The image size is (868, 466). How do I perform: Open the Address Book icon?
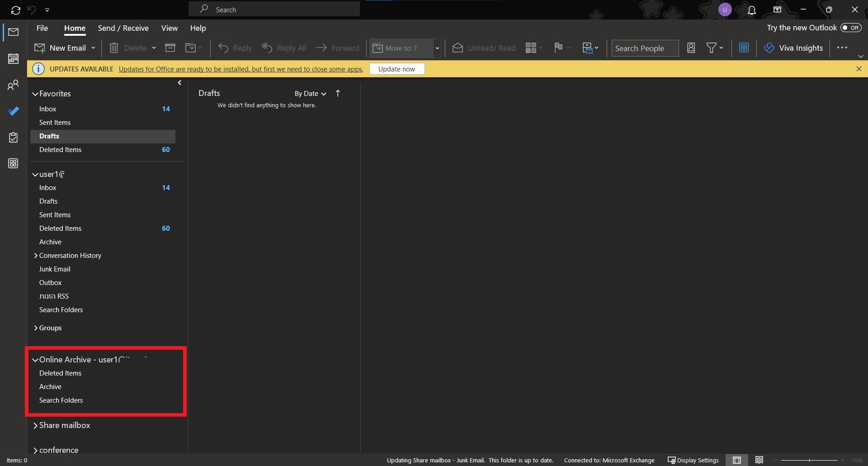pyautogui.click(x=691, y=48)
